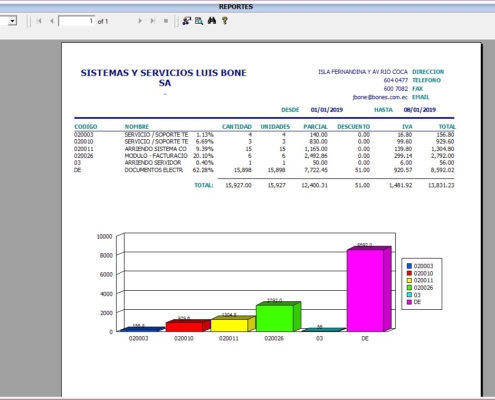Screen dimensions: 495x400
Task: Click the red 020010 legend swatch
Action: (x=409, y=273)
